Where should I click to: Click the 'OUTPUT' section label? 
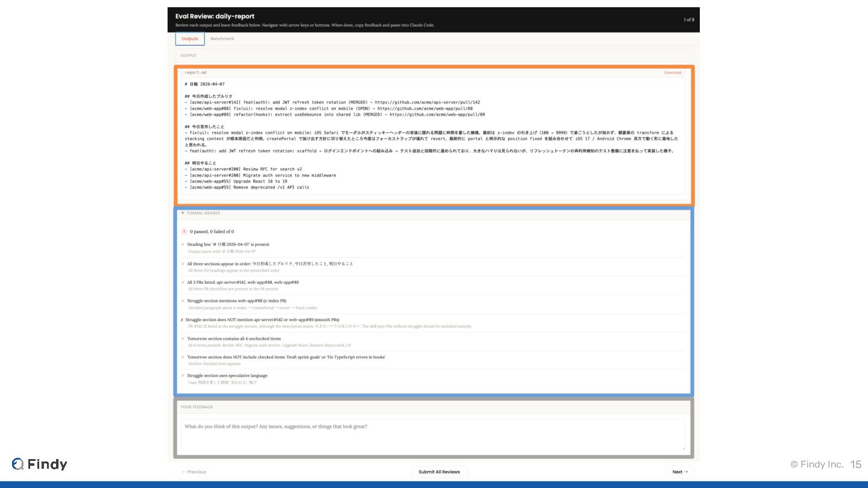(x=189, y=55)
